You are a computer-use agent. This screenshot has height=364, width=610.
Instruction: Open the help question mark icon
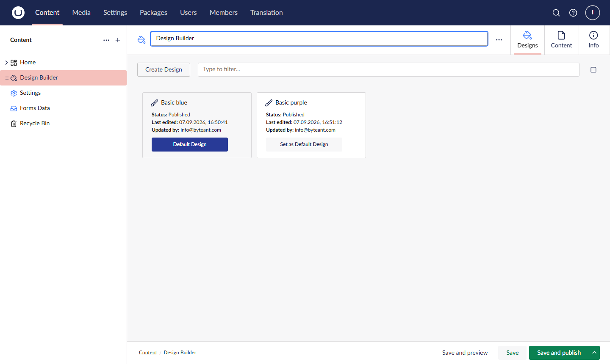coord(573,13)
